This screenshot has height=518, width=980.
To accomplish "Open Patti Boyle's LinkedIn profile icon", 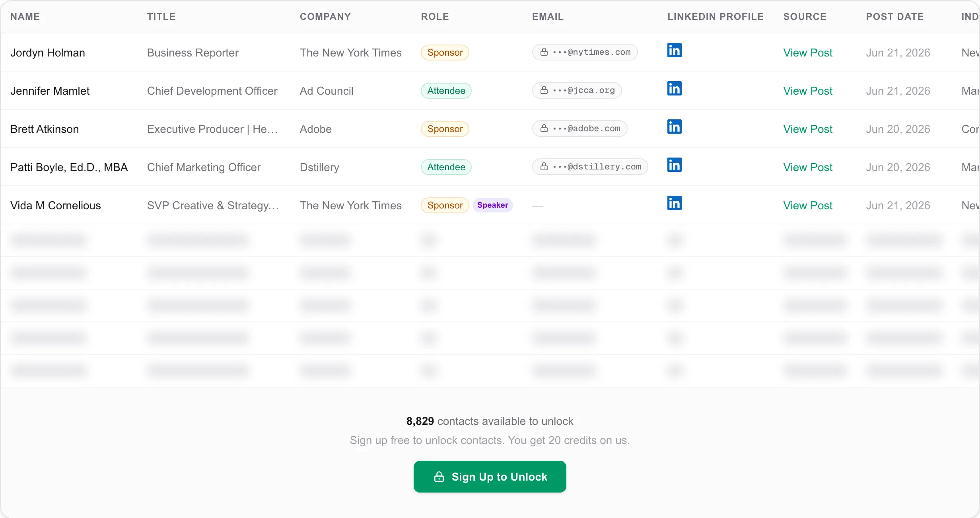I will tap(674, 165).
